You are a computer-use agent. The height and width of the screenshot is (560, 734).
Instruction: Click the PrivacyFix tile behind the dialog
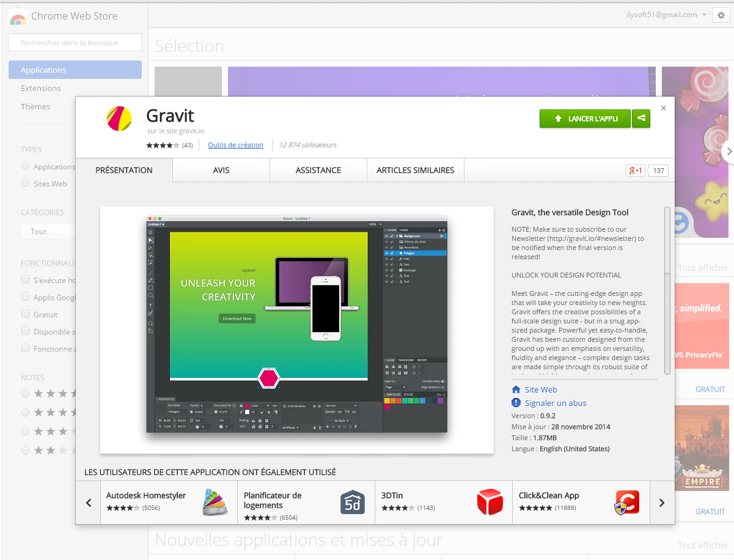coord(702,326)
